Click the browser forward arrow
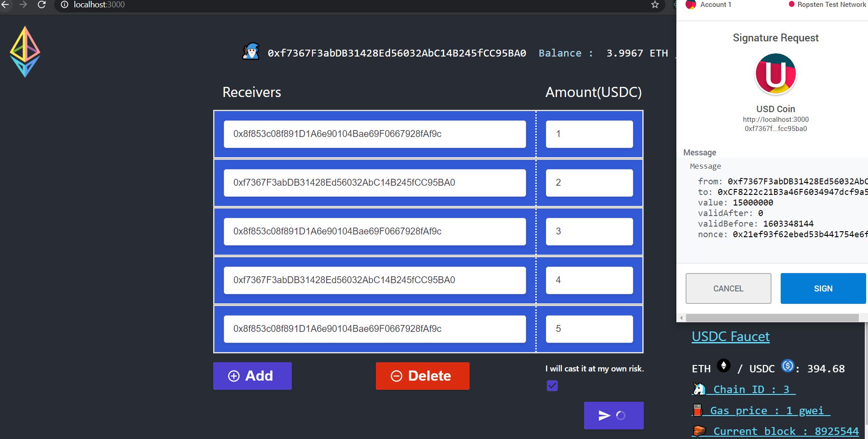This screenshot has width=868, height=439. 23,5
